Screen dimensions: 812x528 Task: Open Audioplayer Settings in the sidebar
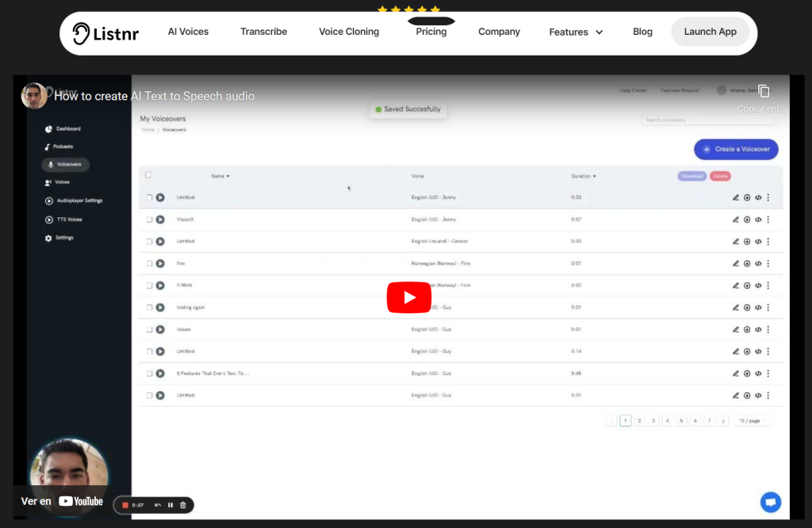point(74,201)
